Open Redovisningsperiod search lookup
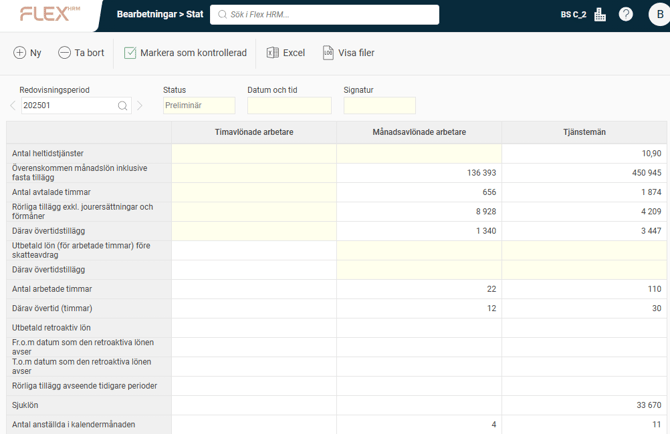 click(x=123, y=106)
